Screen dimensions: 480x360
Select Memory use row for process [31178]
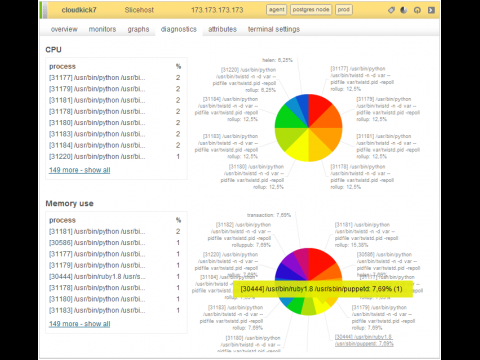tap(115, 288)
